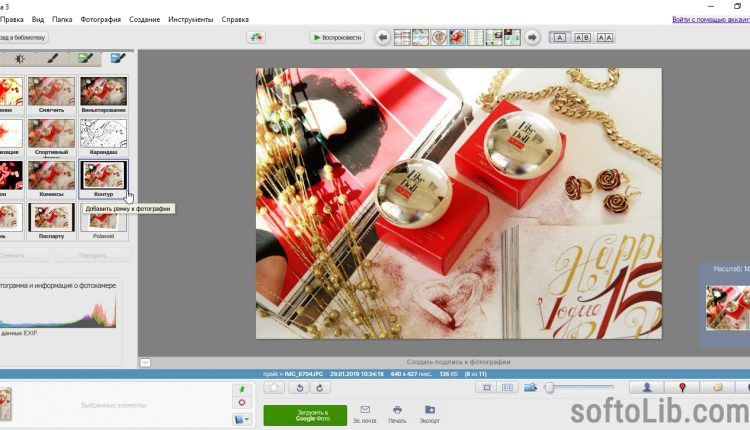The width and height of the screenshot is (750, 430).
Task: Apply the Спортивный effect
Action: click(51, 137)
